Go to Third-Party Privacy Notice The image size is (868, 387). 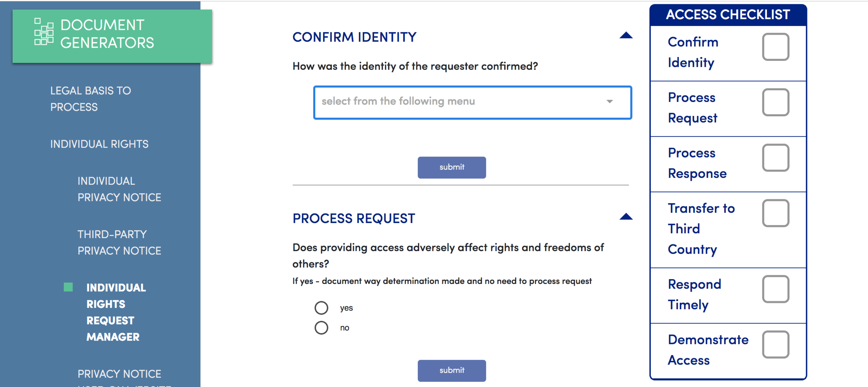tap(119, 242)
